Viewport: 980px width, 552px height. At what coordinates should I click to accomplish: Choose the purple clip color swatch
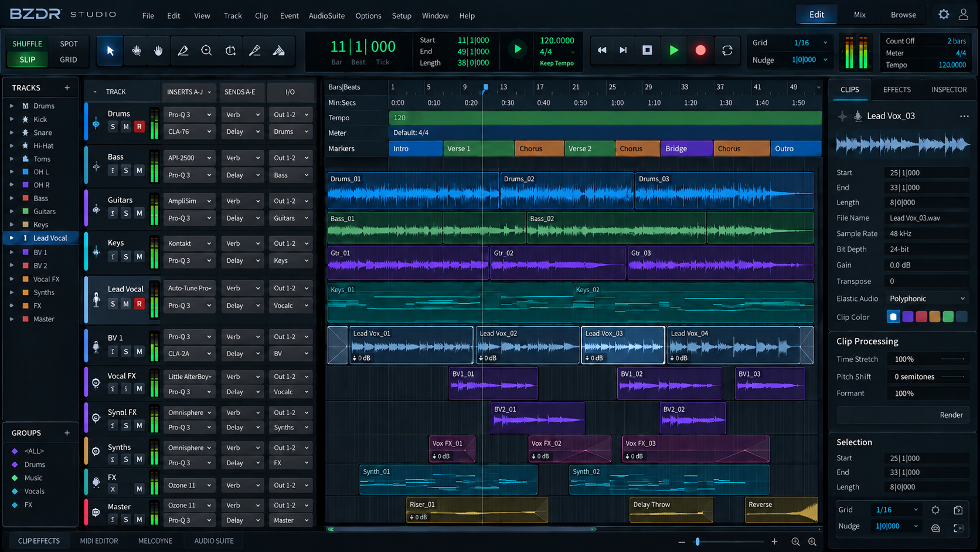[907, 317]
